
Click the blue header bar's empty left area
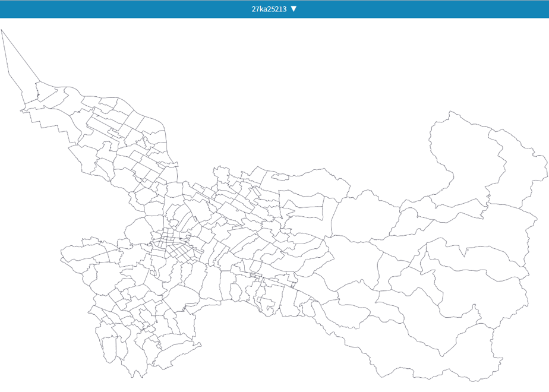[105, 9]
